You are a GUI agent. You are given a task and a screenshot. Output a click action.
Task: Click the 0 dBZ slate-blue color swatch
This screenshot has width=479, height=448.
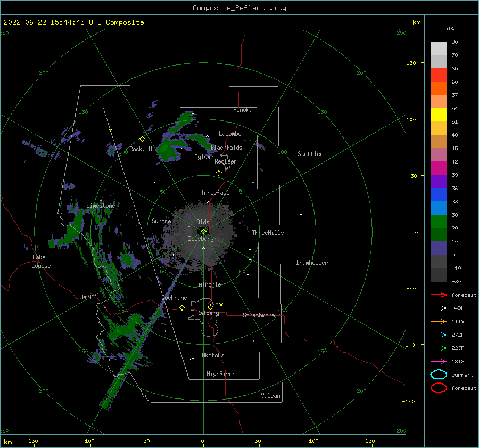coord(439,248)
